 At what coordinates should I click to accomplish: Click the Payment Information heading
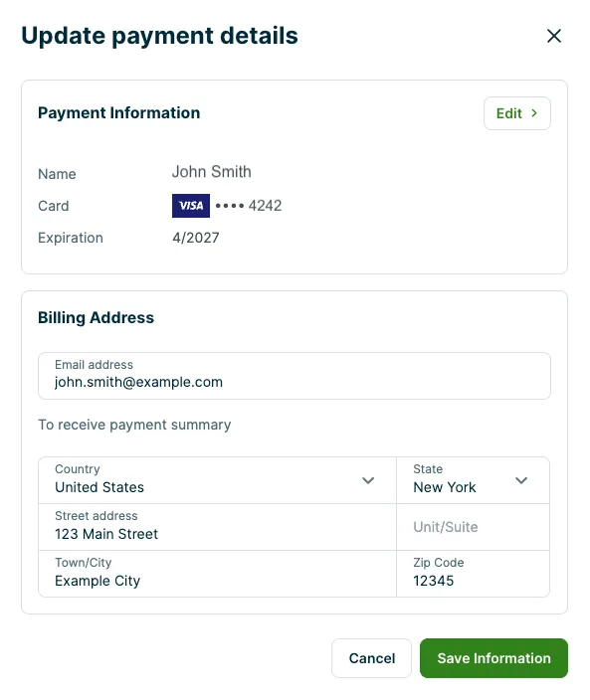click(x=118, y=113)
